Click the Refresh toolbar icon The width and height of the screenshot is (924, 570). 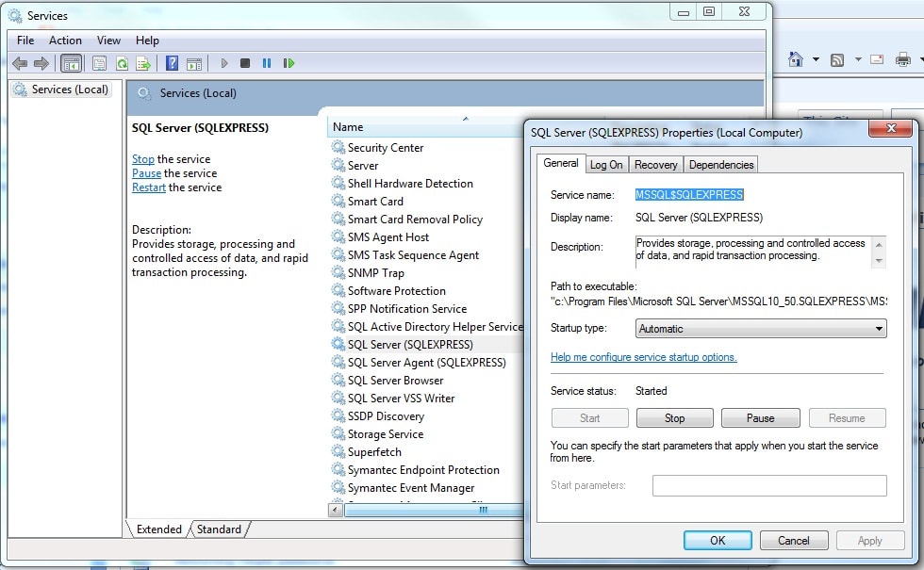click(x=122, y=63)
